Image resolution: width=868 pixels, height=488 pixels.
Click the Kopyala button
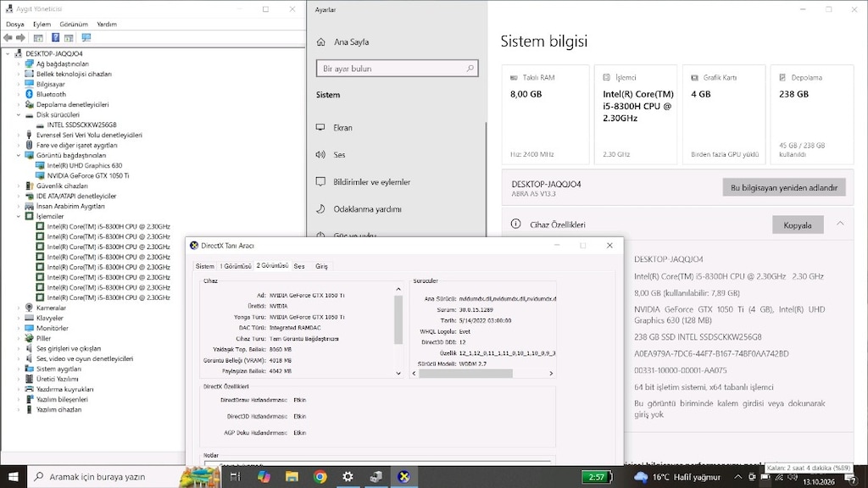[798, 225]
